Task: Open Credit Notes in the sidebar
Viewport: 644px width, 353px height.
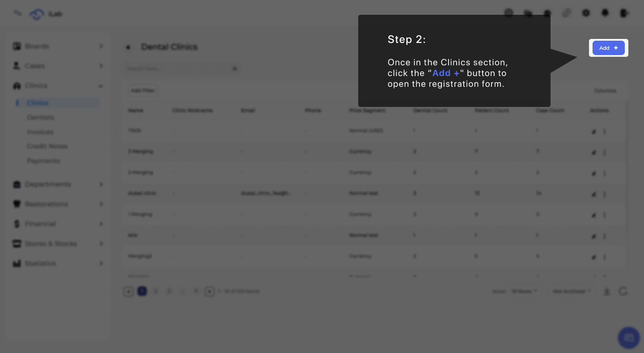Action: point(47,146)
